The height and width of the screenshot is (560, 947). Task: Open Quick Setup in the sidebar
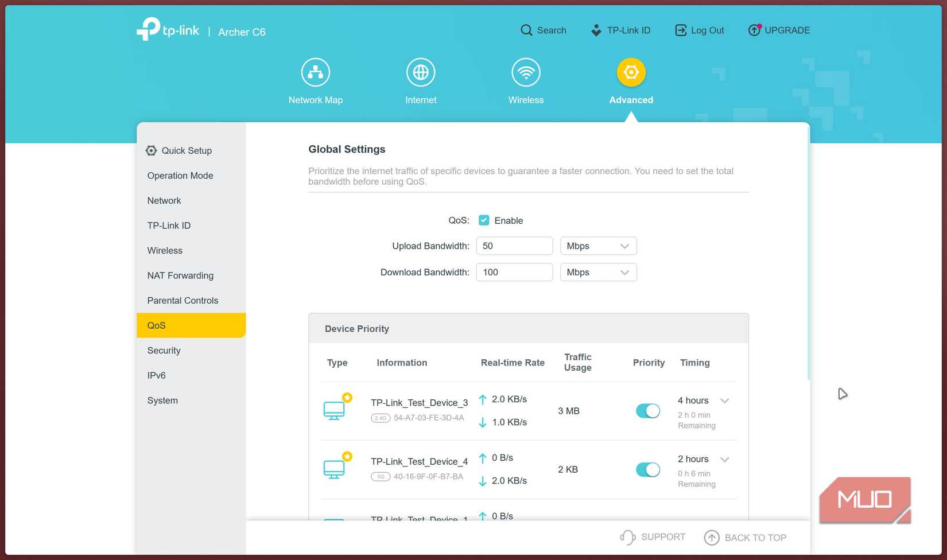191,150
